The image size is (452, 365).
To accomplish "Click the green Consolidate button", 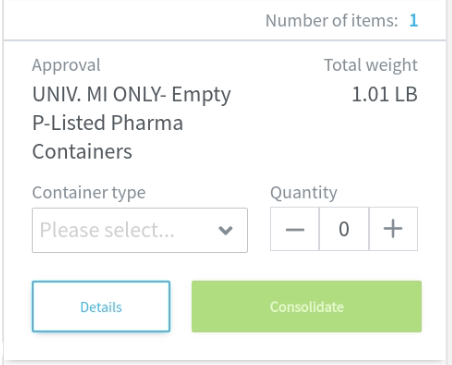I will pyautogui.click(x=307, y=306).
